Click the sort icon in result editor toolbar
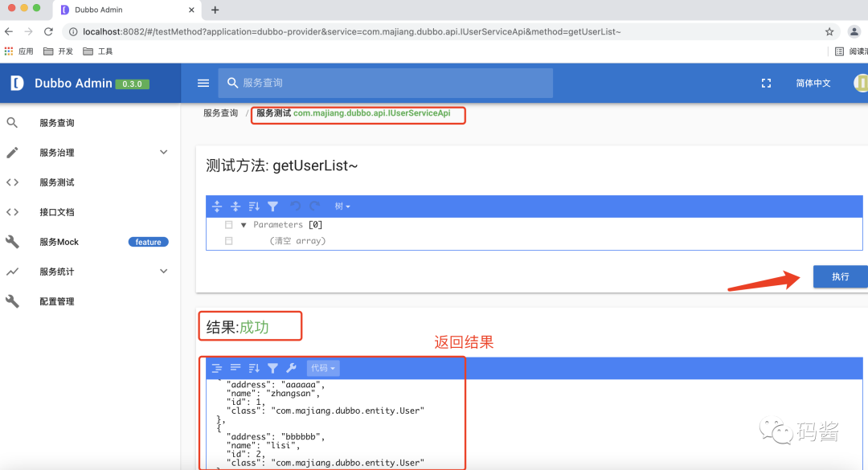868x470 pixels. point(254,368)
